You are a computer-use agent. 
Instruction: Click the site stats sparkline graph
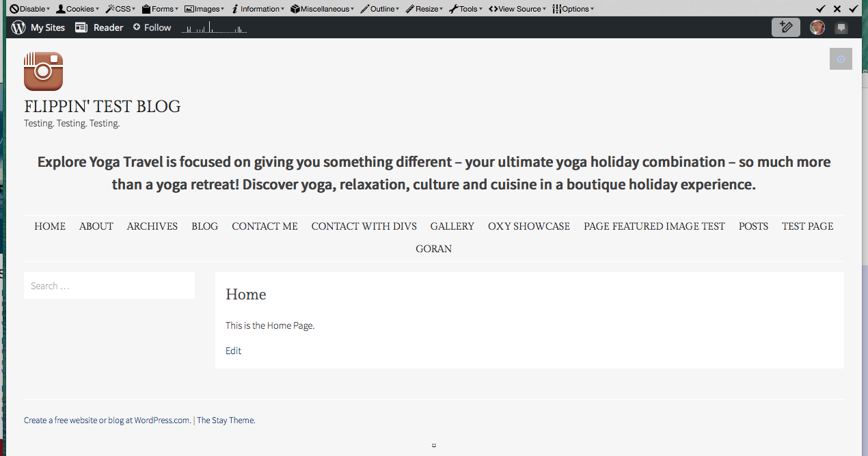(214, 28)
